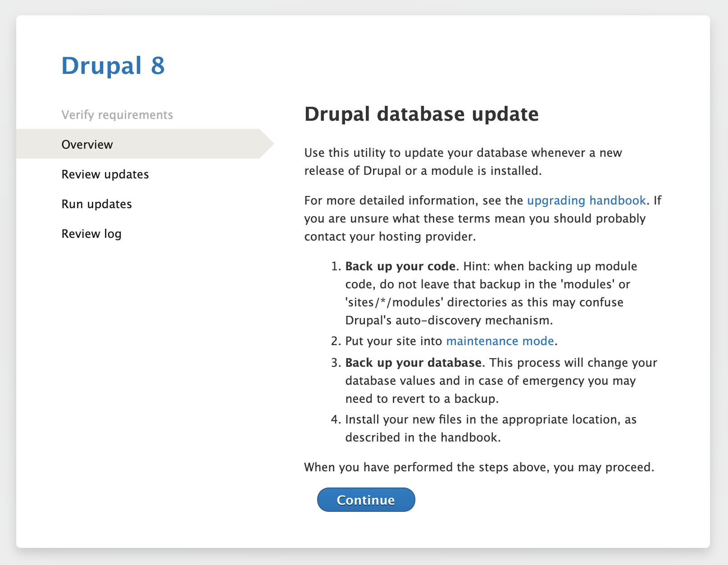Screen dimensions: 728x565
Task: Click the Drupal database update page title
Action: pos(422,114)
